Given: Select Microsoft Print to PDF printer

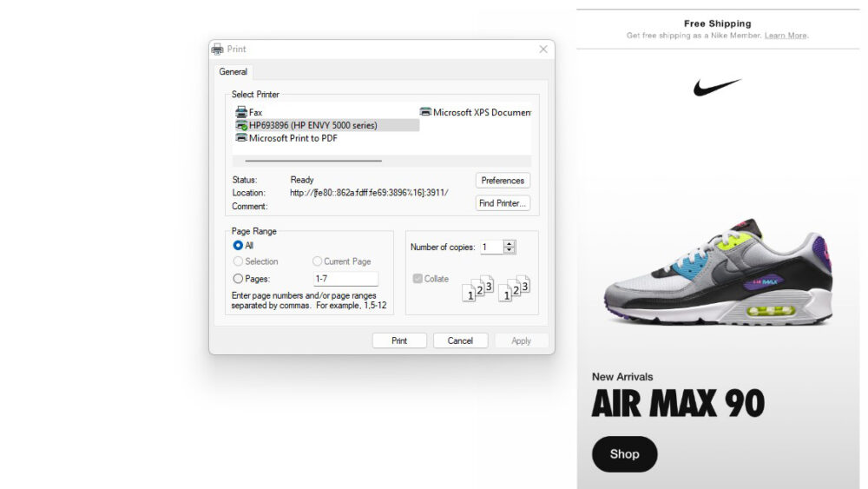Looking at the screenshot, I should [x=293, y=138].
